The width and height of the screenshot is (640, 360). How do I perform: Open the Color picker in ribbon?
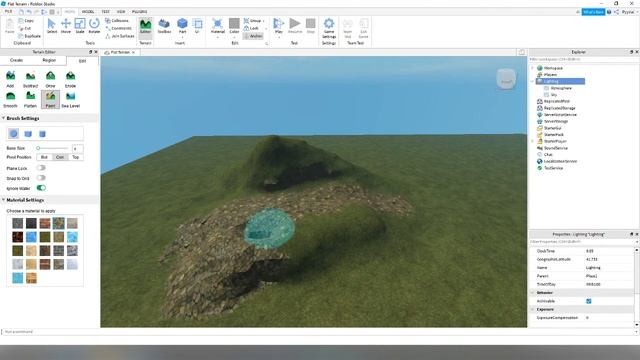(x=234, y=26)
